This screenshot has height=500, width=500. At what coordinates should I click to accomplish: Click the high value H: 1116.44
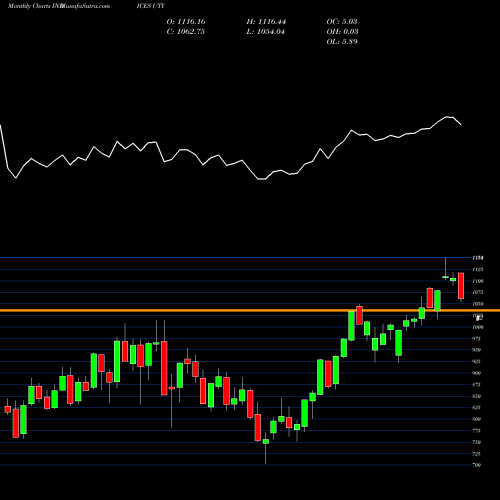(x=266, y=22)
